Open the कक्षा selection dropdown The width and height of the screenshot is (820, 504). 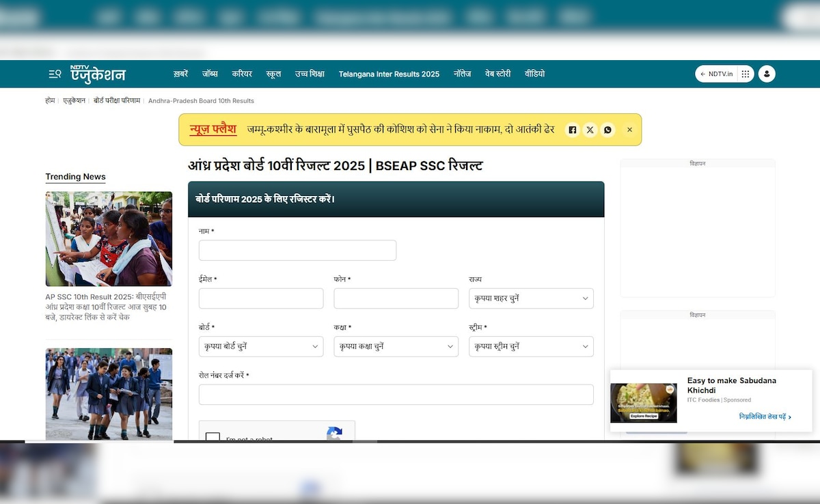click(x=396, y=346)
